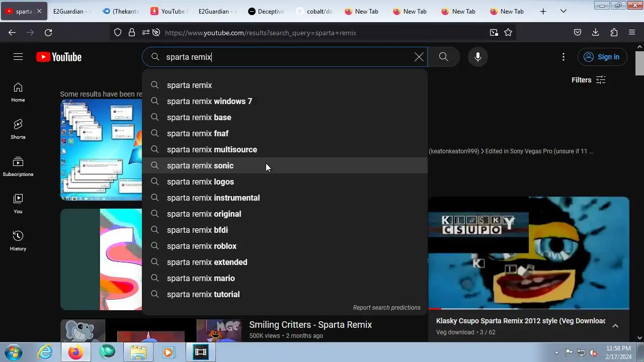The width and height of the screenshot is (644, 362).
Task: Select suggestion sparta remix multisource
Action: [285, 149]
